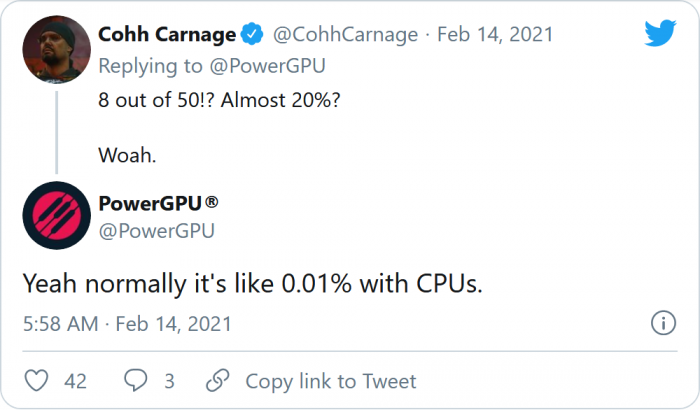700x410 pixels.
Task: Click the @PowerGPU handle under the name
Action: 157,231
